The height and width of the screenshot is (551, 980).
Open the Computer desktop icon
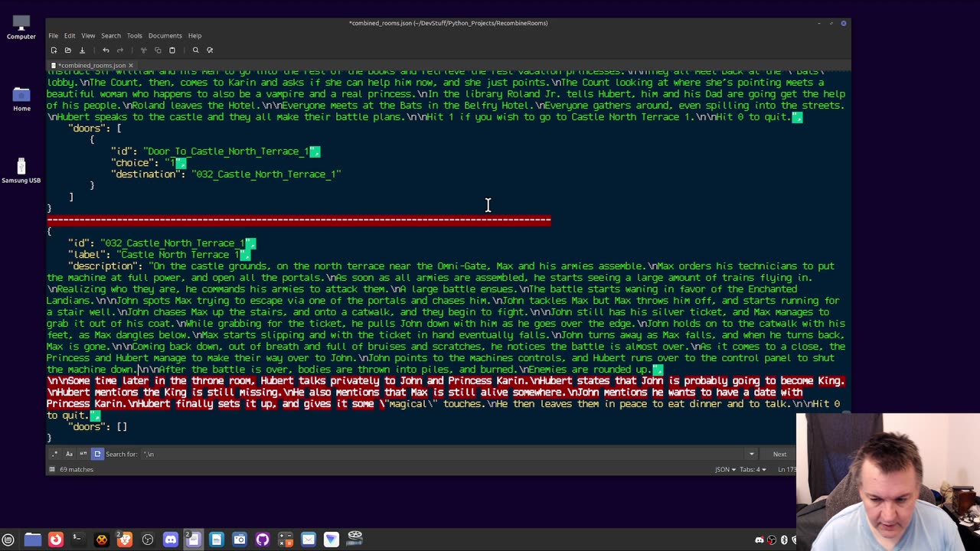tap(21, 28)
